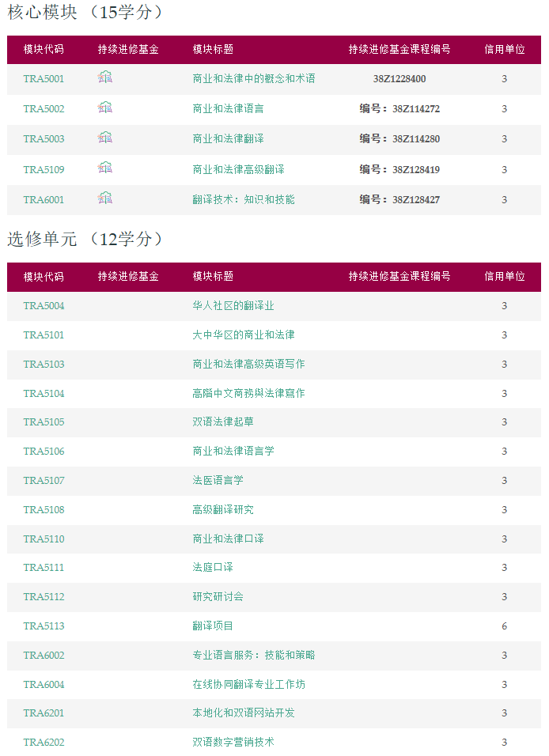This screenshot has width=549, height=756.
Task: Open module code TRA5001
Action: coord(44,79)
